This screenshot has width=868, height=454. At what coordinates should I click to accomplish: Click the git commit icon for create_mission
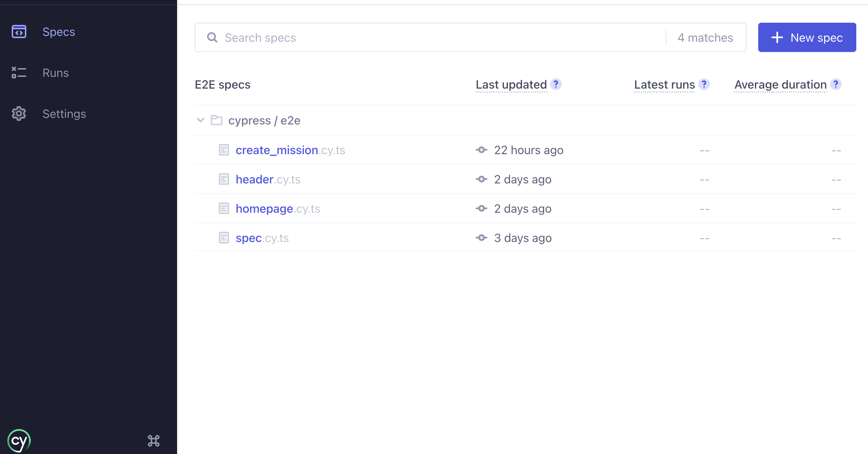click(482, 150)
